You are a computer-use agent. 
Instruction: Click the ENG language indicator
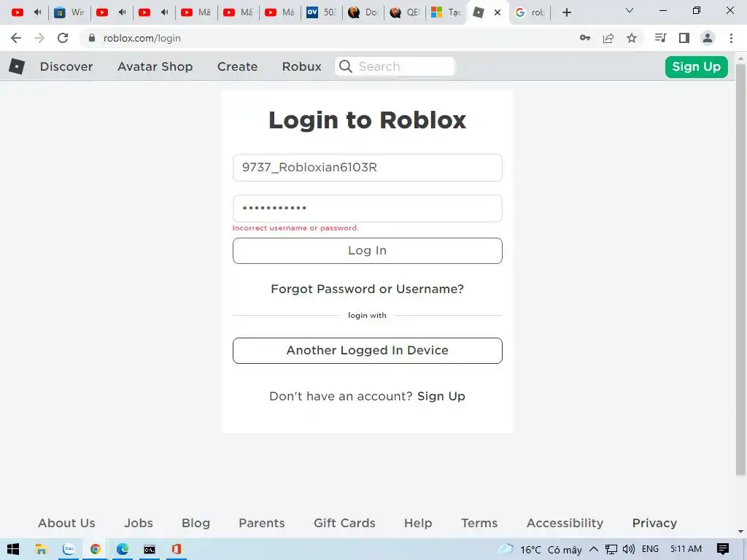[x=650, y=549]
